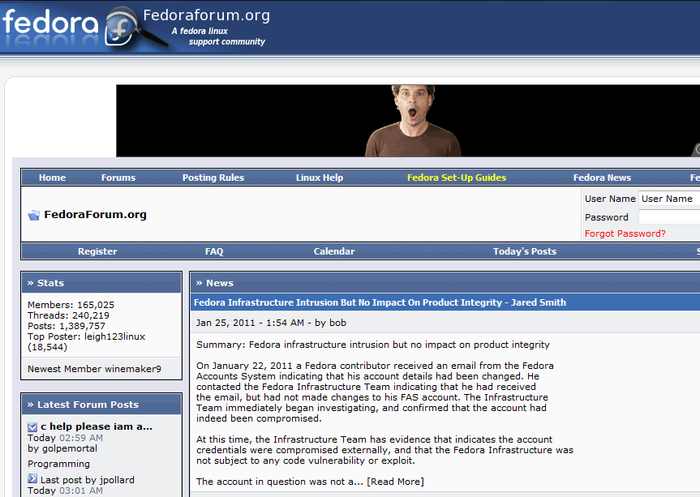
Task: Click the checkmark icon beside c help please
Action: pyautogui.click(x=32, y=427)
